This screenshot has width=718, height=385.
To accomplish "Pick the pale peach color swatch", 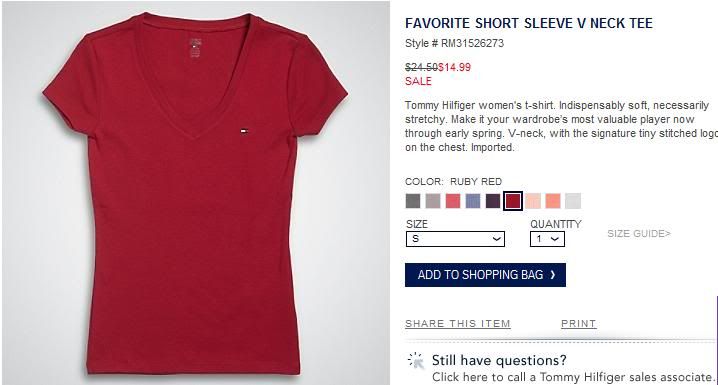I will pyautogui.click(x=533, y=201).
